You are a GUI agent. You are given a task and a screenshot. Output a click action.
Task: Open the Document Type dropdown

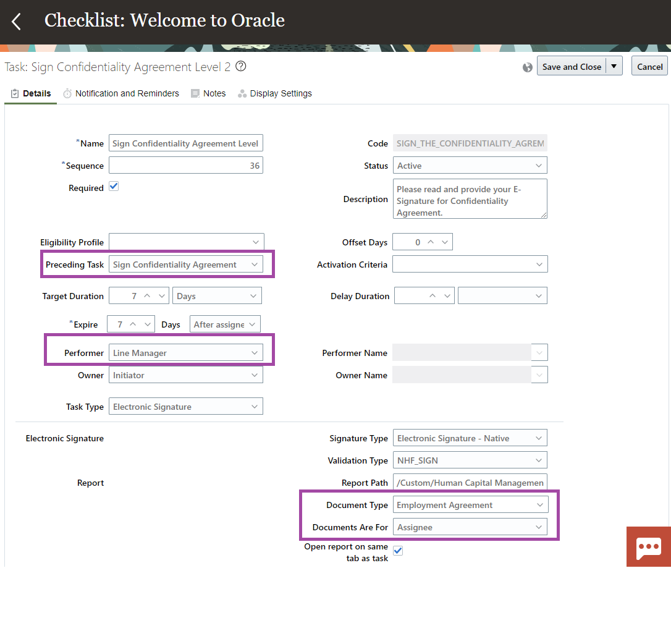(470, 505)
